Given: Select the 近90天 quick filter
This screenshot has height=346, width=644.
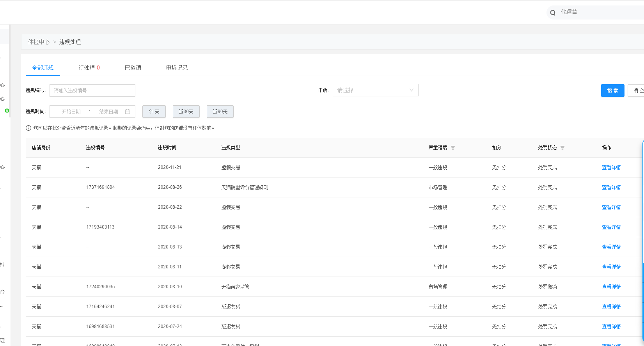Looking at the screenshot, I should (x=220, y=112).
